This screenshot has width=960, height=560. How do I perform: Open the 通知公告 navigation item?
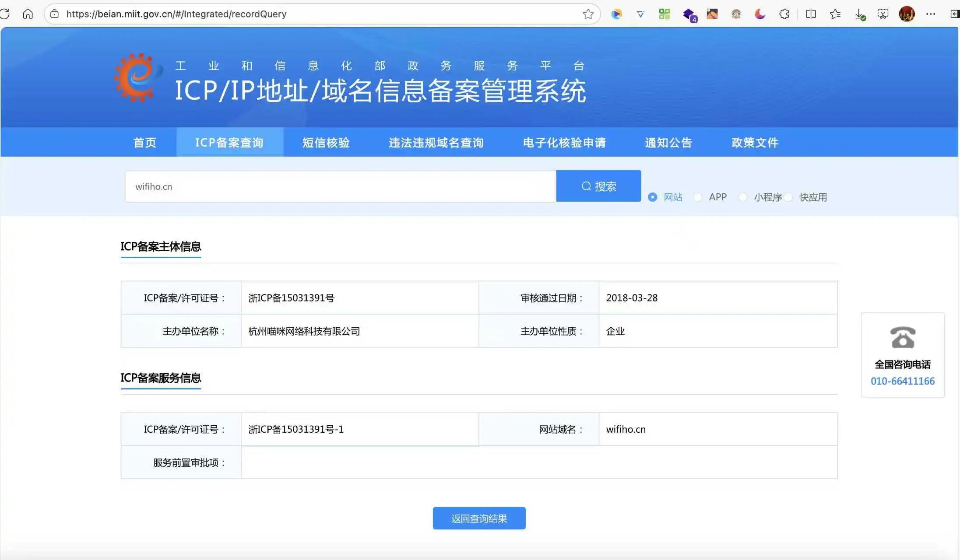pyautogui.click(x=668, y=142)
